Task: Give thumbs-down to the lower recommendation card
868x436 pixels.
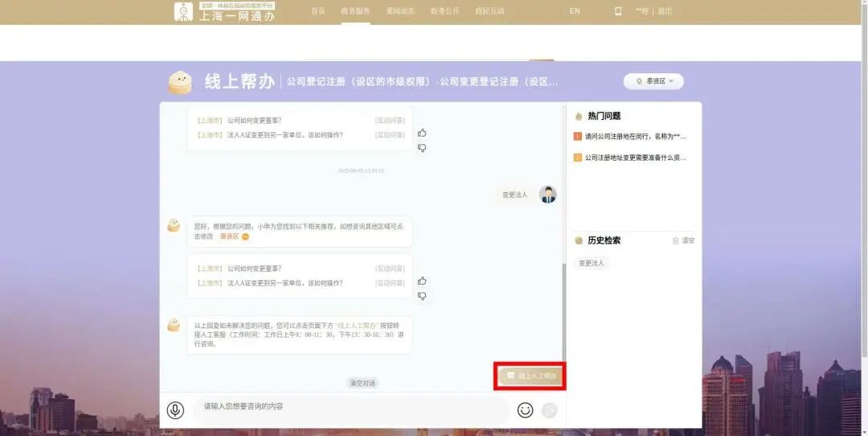Action: click(422, 296)
